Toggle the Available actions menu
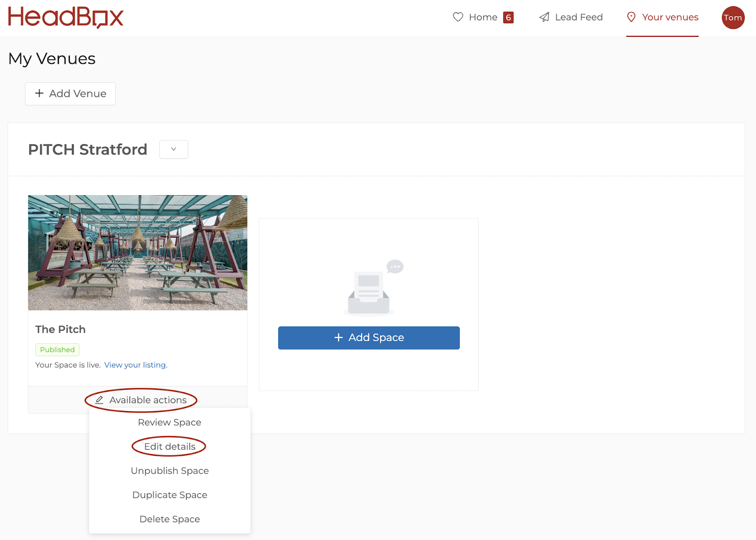 pos(141,400)
